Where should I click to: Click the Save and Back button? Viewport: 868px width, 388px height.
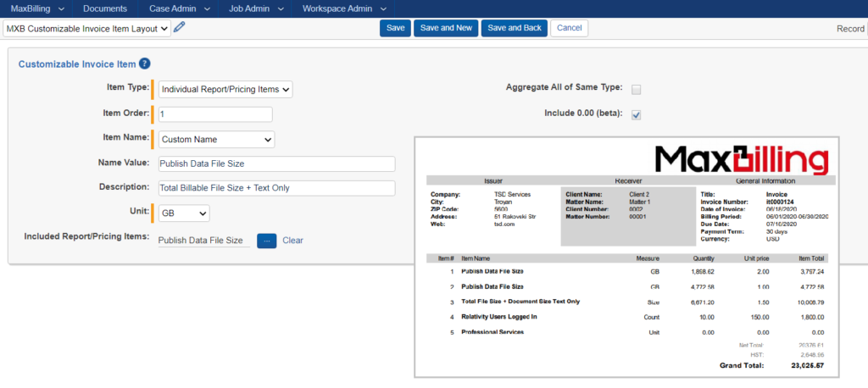(x=515, y=28)
